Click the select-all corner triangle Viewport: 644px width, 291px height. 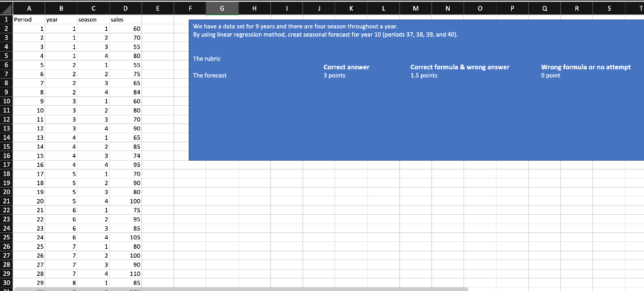tap(6, 8)
